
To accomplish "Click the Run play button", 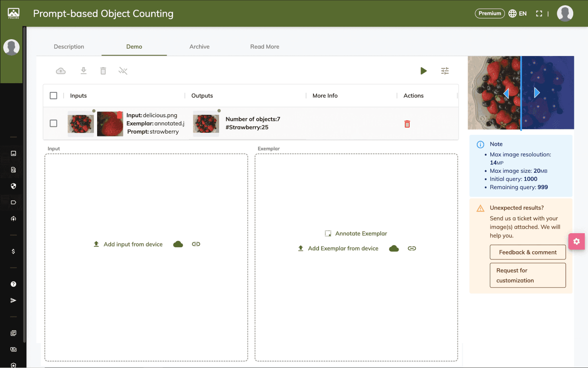I will pyautogui.click(x=423, y=71).
